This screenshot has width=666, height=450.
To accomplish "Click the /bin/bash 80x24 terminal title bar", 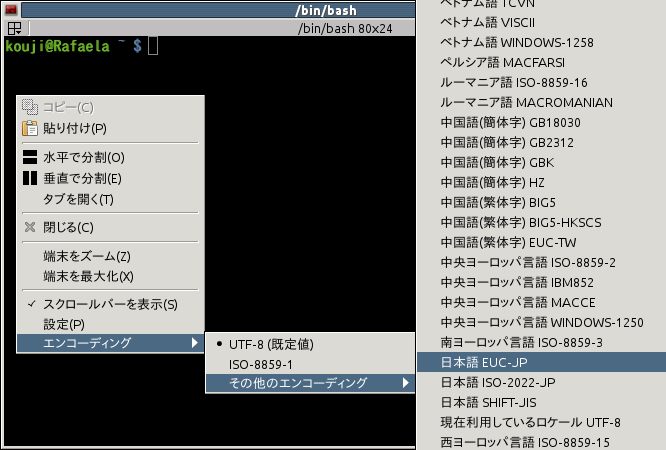I will (222, 28).
